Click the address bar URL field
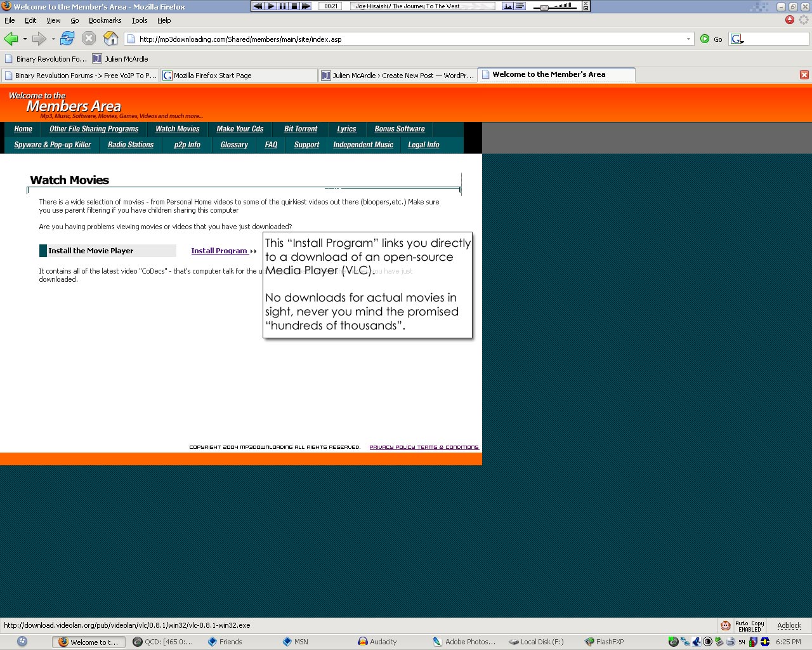 pyautogui.click(x=409, y=39)
